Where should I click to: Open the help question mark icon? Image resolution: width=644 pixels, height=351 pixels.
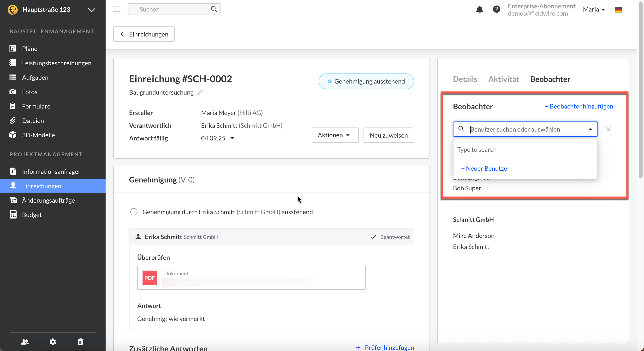click(496, 10)
